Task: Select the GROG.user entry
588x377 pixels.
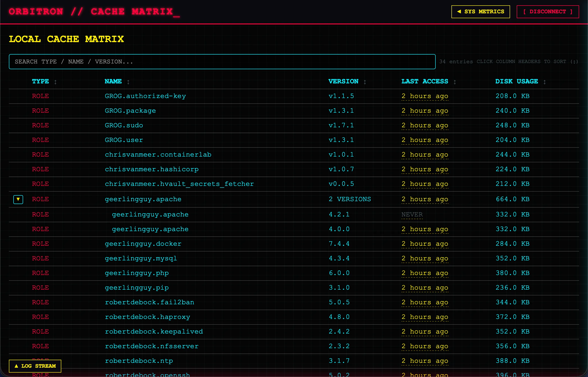Action: [x=124, y=140]
